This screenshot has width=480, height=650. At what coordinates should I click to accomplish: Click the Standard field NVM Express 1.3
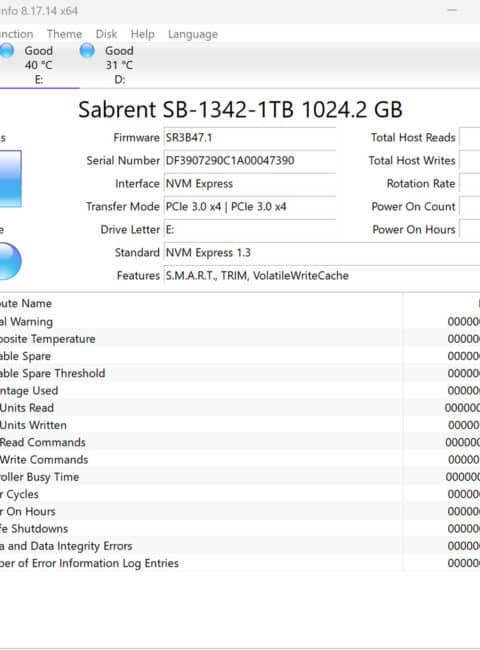click(322, 252)
